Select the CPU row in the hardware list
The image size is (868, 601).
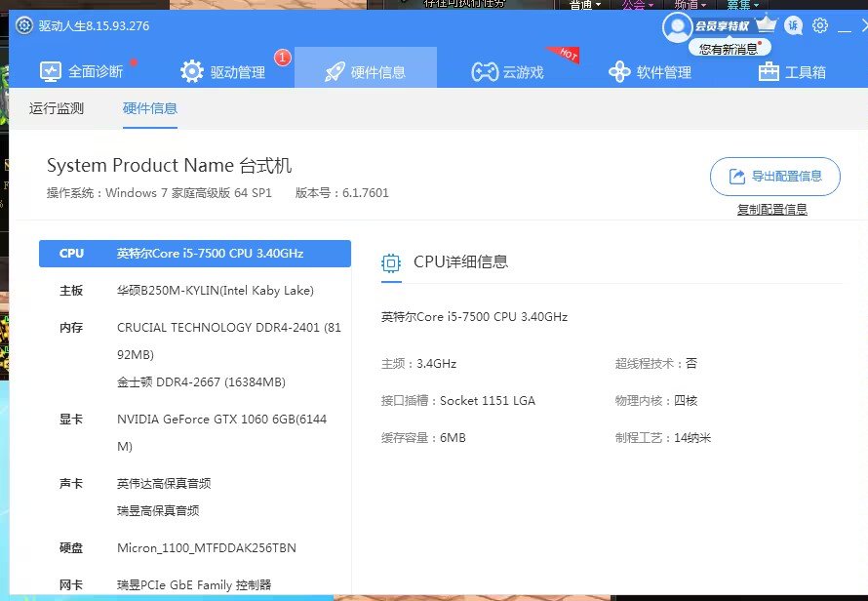click(195, 253)
